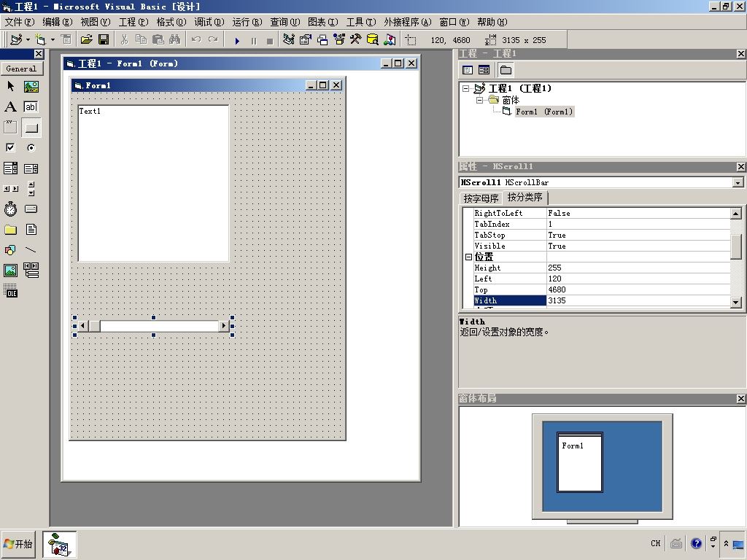The width and height of the screenshot is (747, 560).
Task: Select the Shape control tool
Action: [10, 250]
